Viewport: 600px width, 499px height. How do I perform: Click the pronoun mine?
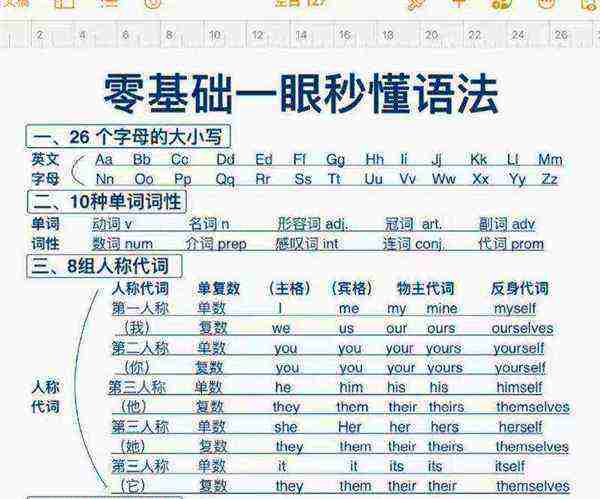coord(442,308)
